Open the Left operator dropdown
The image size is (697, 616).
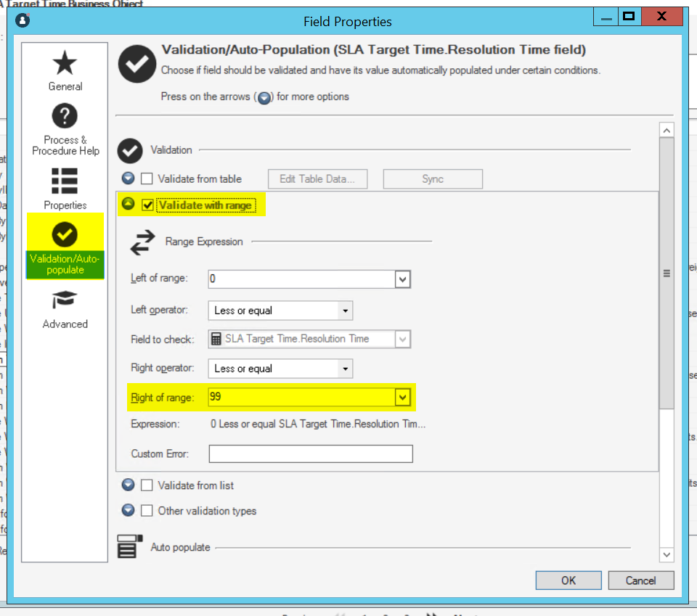click(x=345, y=310)
